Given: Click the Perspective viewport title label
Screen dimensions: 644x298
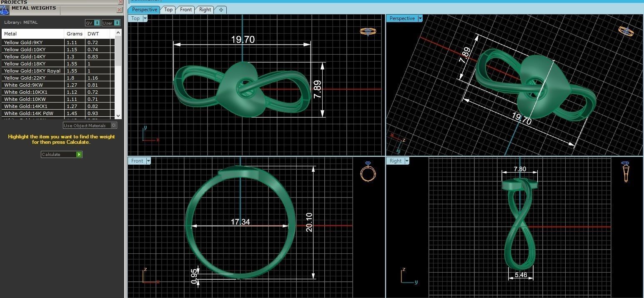Looking at the screenshot, I should click(x=402, y=18).
